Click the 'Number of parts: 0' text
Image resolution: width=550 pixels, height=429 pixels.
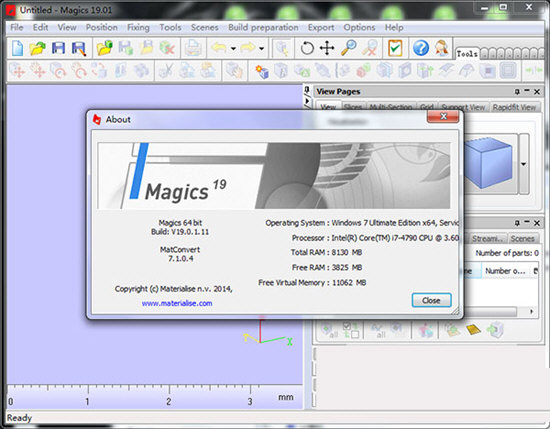[x=507, y=253]
